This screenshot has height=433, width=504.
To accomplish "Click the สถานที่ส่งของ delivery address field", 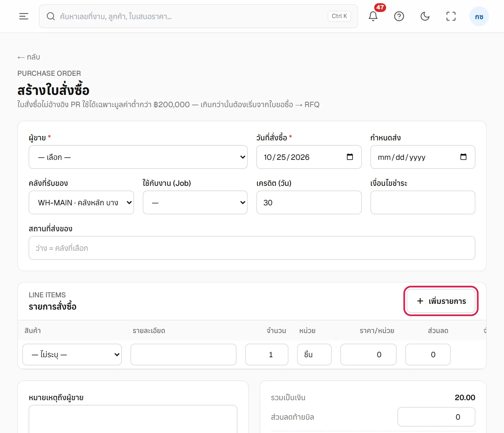I will pyautogui.click(x=252, y=248).
